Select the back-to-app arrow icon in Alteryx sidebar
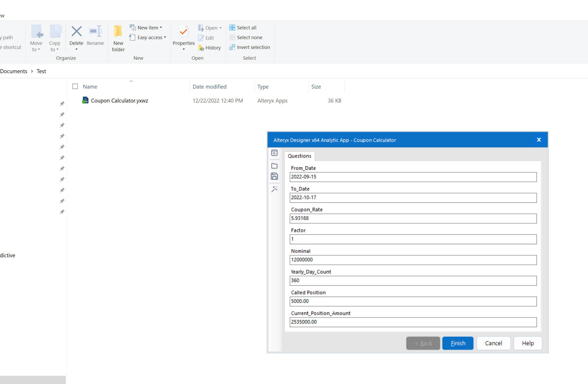 coord(274,153)
